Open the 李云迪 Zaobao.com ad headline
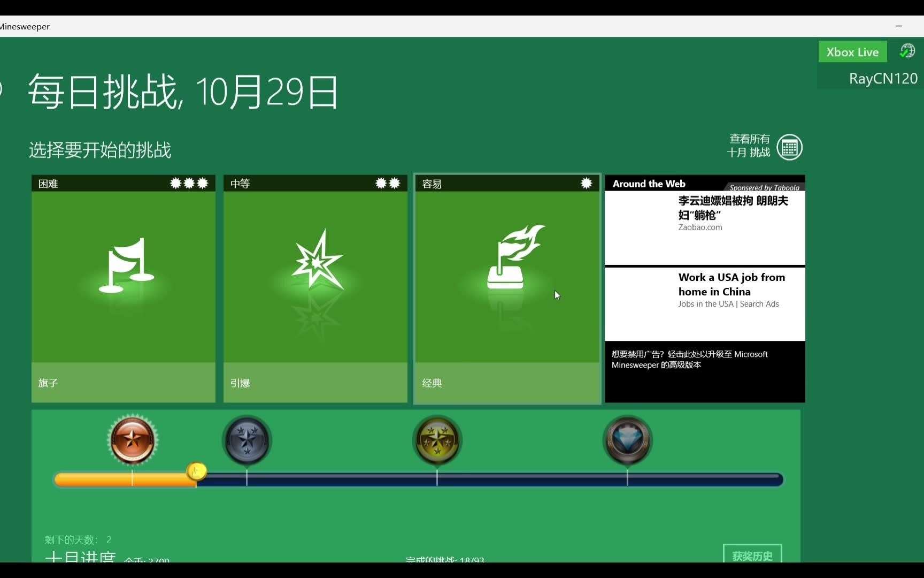The width and height of the screenshot is (924, 578). (x=733, y=208)
